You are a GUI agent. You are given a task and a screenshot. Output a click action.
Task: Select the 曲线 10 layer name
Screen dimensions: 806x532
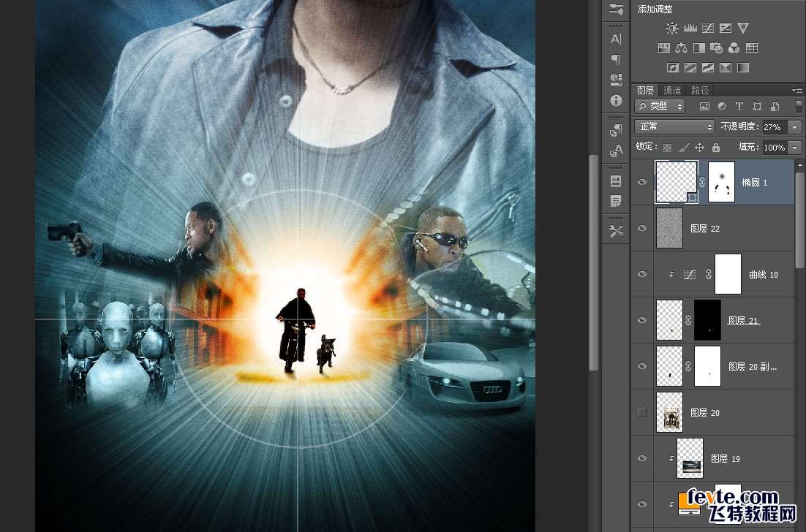(764, 275)
